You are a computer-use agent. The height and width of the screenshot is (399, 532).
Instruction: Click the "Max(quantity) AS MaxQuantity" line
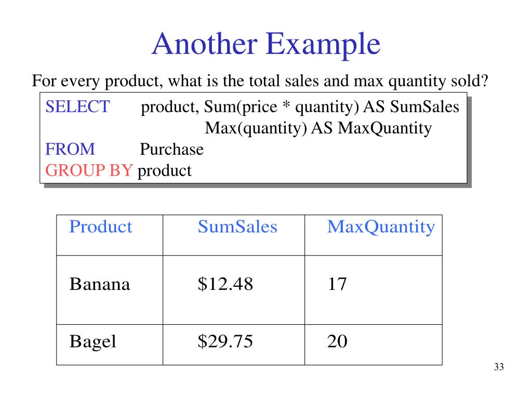(x=318, y=129)
